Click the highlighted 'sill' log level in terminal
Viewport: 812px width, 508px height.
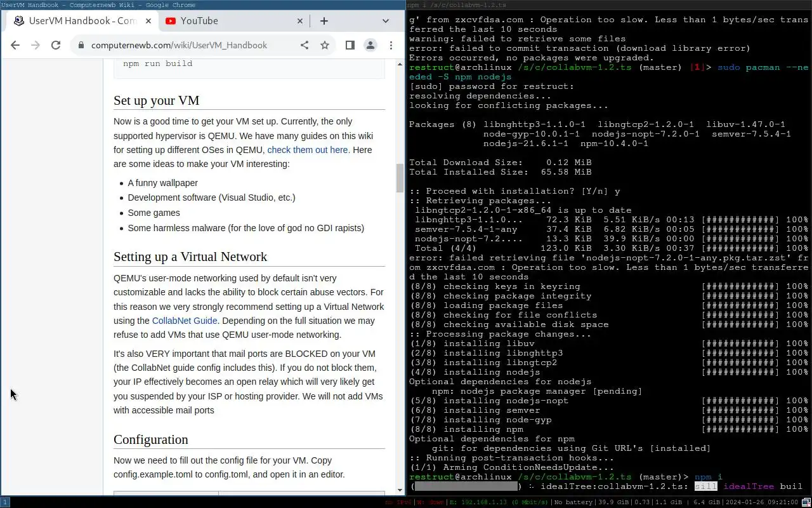[x=705, y=486]
